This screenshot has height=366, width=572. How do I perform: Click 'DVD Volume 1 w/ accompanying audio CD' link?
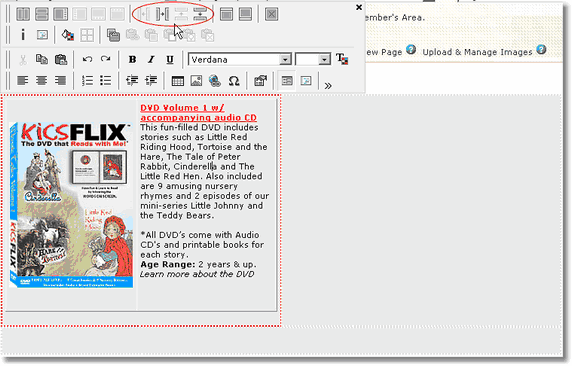[198, 112]
